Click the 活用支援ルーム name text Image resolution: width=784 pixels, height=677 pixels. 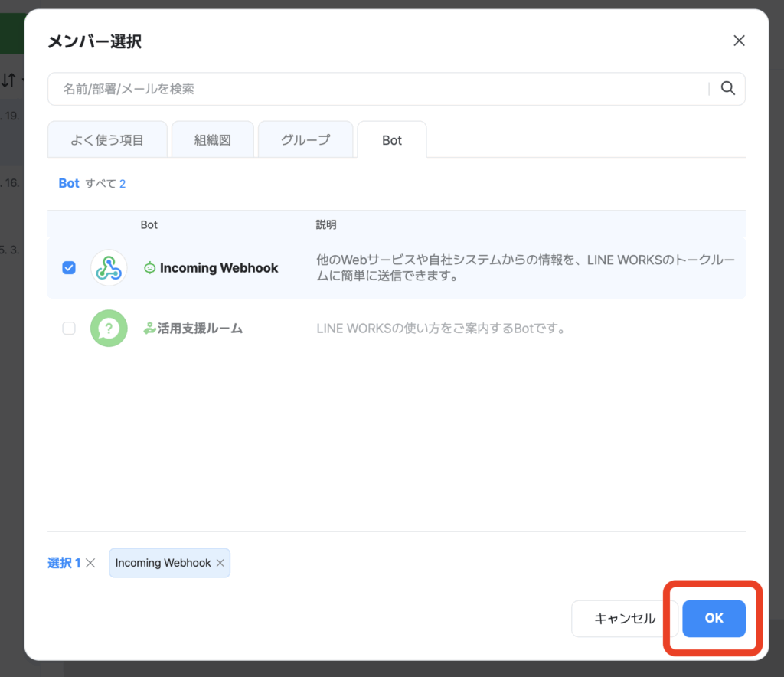click(x=200, y=329)
